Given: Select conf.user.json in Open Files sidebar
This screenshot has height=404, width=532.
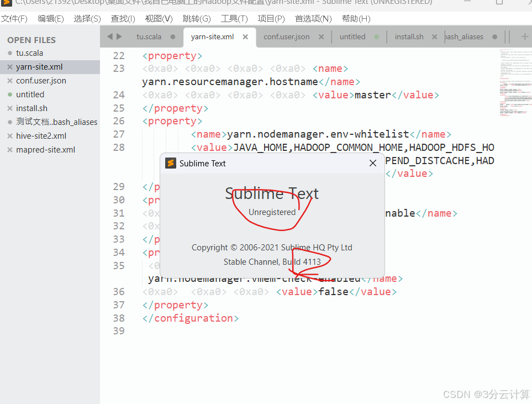Looking at the screenshot, I should pos(41,81).
